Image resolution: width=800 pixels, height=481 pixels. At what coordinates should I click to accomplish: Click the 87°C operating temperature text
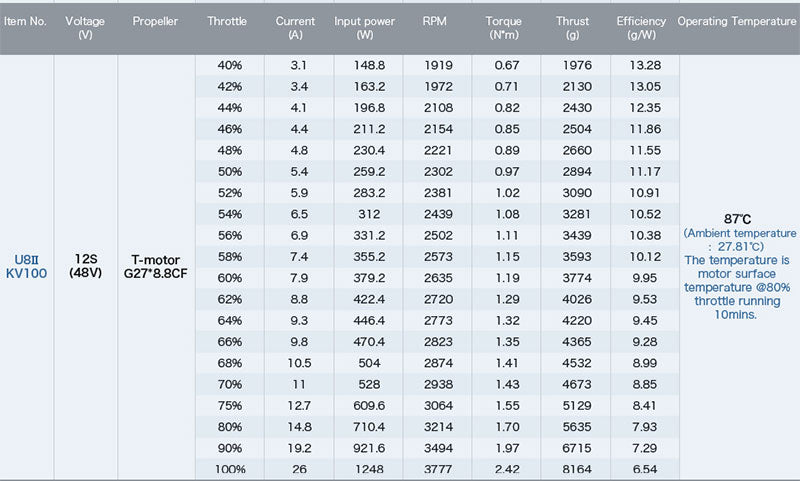(738, 218)
